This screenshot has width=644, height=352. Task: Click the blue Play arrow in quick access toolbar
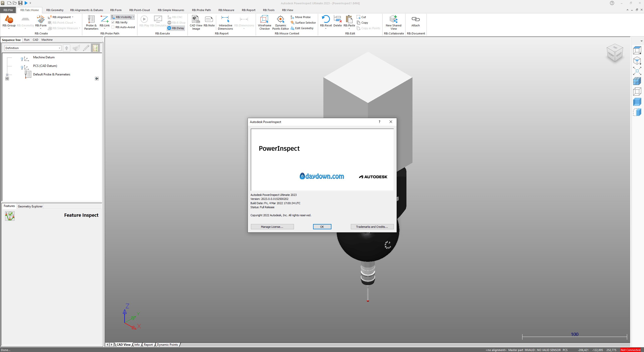[x=26, y=3]
